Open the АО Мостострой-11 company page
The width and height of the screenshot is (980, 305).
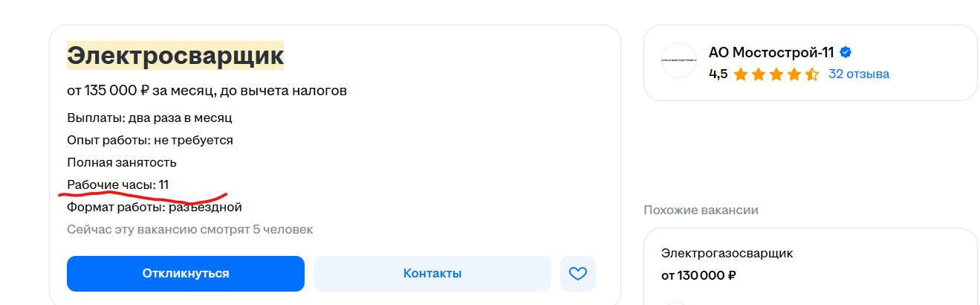(x=771, y=53)
